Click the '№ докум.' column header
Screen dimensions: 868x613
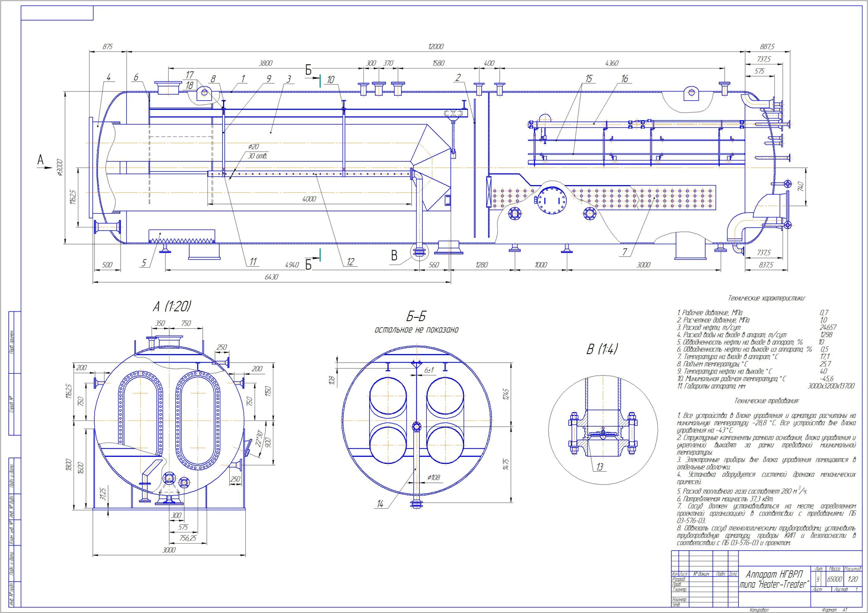click(701, 574)
